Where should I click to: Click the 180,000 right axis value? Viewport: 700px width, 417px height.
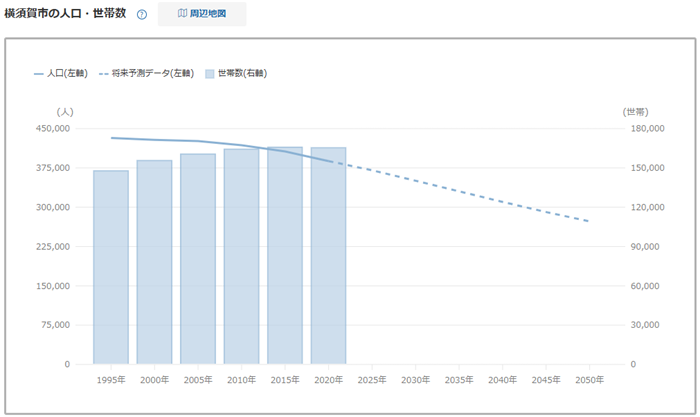tap(647, 129)
